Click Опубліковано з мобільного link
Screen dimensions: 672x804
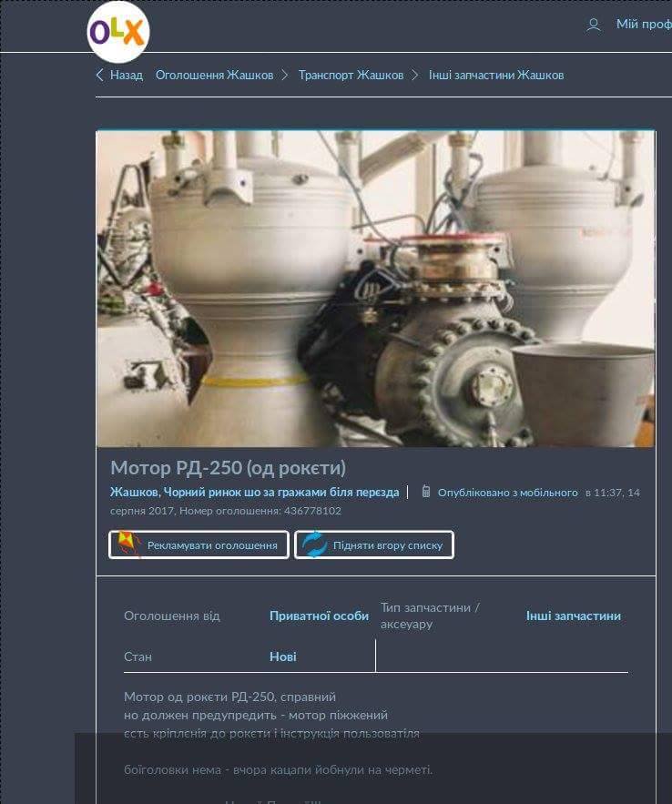(507, 493)
